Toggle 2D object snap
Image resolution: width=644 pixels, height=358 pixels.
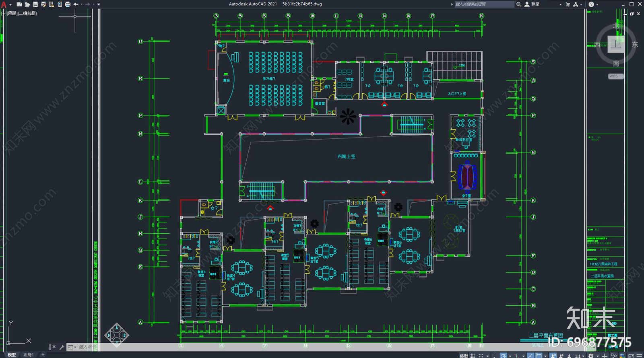pyautogui.click(x=539, y=355)
